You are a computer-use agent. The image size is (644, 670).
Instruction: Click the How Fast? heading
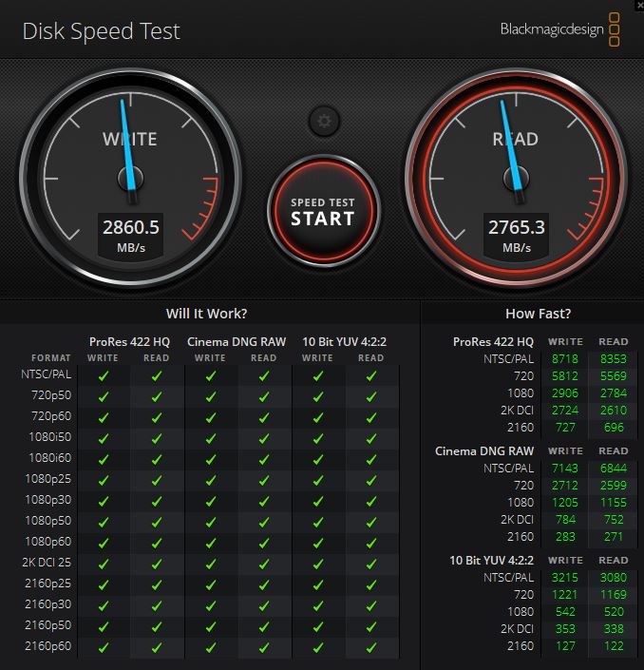pyautogui.click(x=538, y=314)
